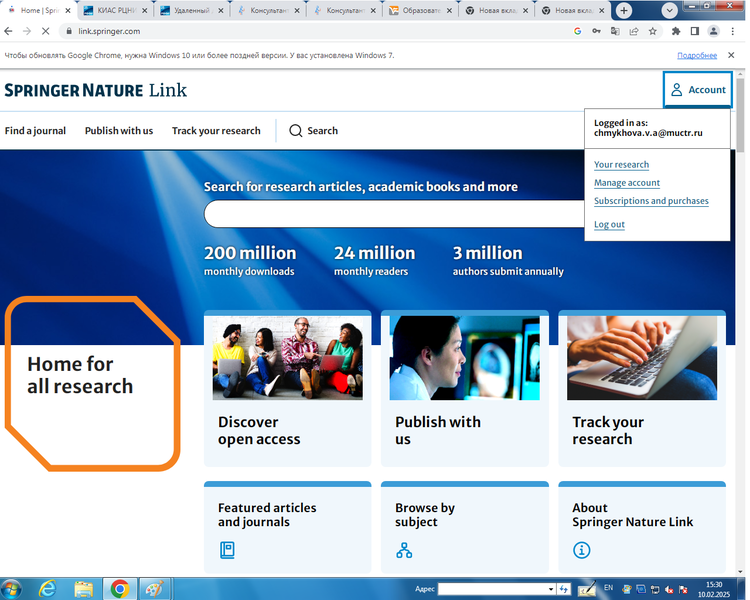Click Chrome icon in the taskbar

(119, 589)
